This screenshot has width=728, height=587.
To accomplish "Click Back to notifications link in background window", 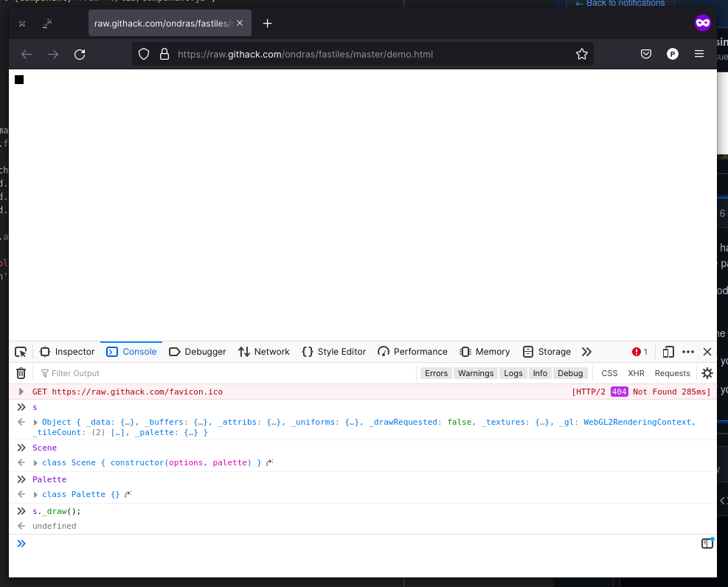I will click(620, 3).
